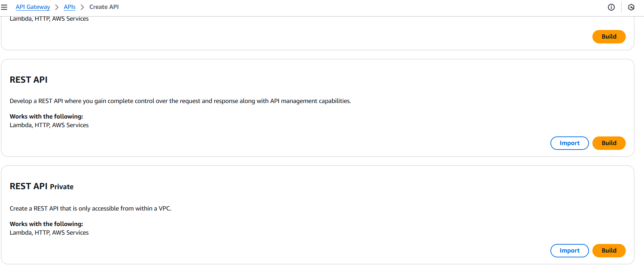Screen dimensions: 644x266
Task: Select the Create API breadcrumb text
Action: 104,7
